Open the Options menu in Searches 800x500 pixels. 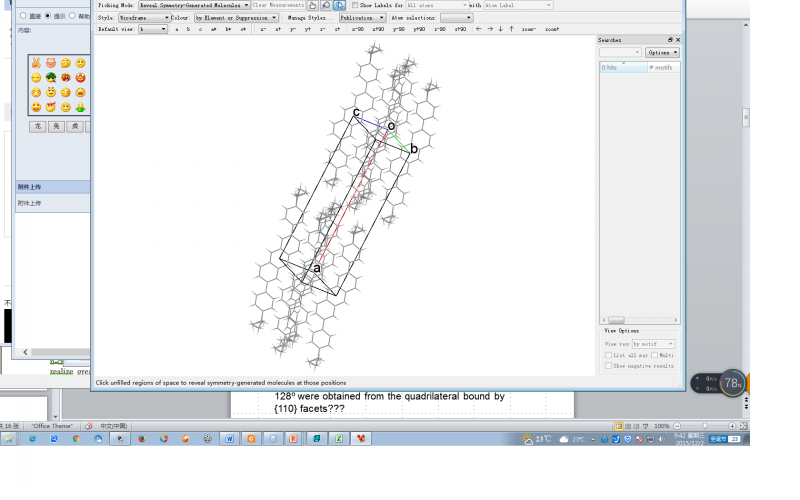pos(662,52)
